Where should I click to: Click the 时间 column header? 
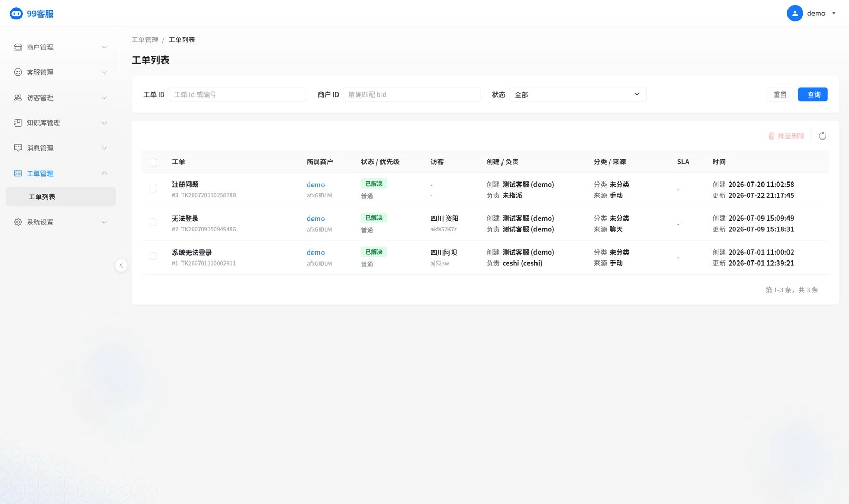coord(719,162)
